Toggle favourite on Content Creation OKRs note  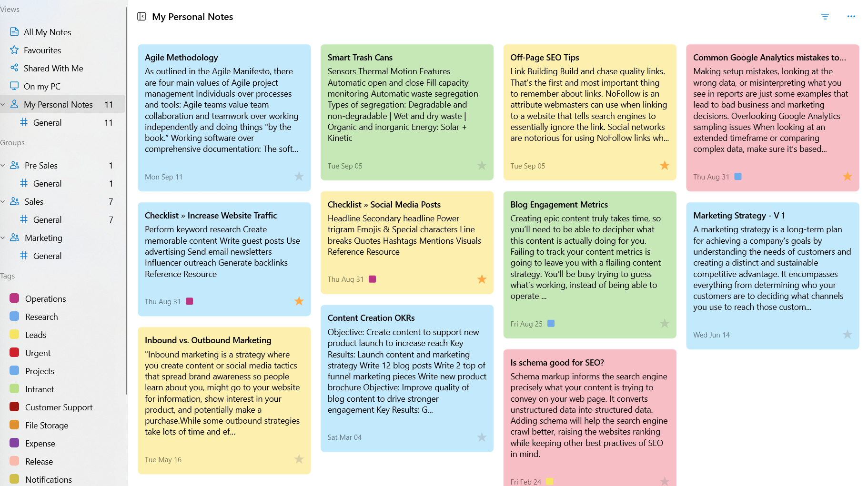coord(482,437)
